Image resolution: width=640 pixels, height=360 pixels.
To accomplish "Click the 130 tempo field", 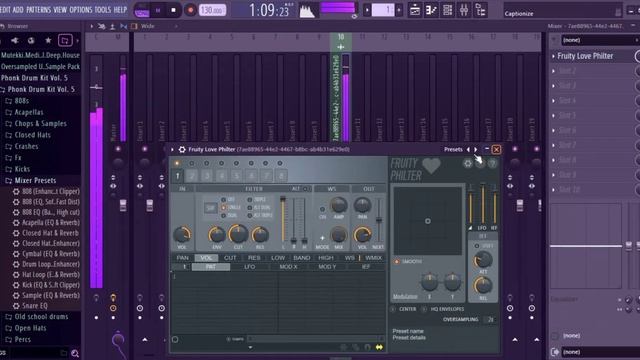I will (x=212, y=10).
